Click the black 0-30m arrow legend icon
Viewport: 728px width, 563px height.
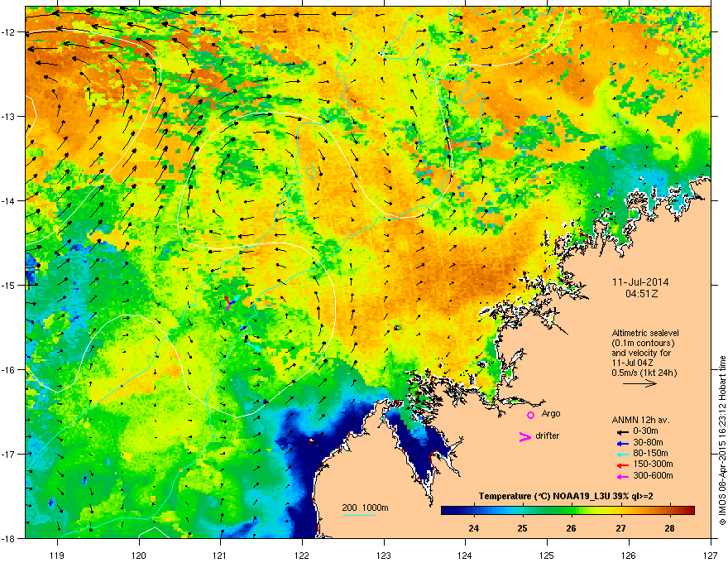pyautogui.click(x=622, y=431)
